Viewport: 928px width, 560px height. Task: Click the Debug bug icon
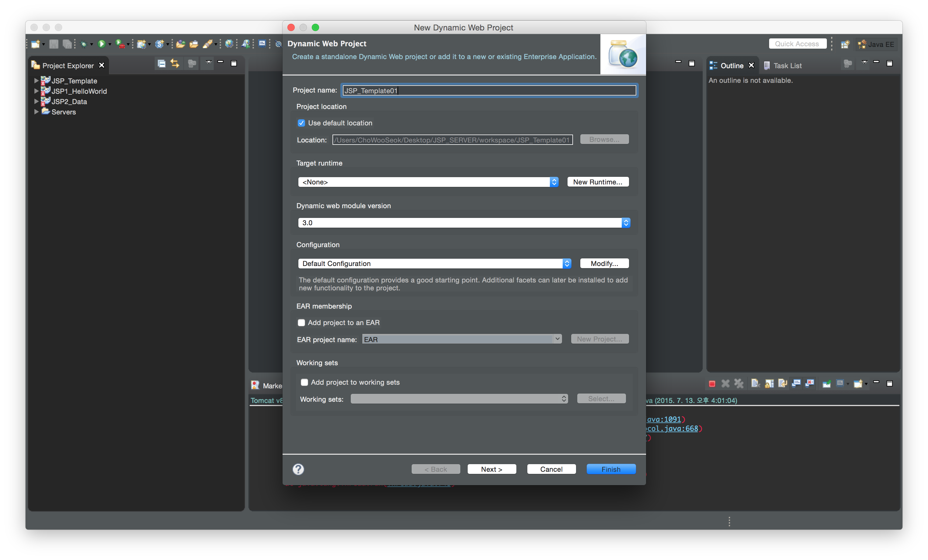(84, 44)
